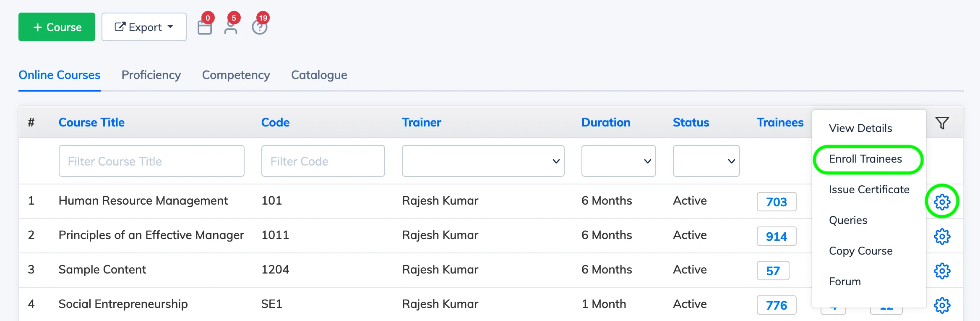The image size is (980, 321).
Task: Click the filter funnel icon in table header
Action: point(942,123)
